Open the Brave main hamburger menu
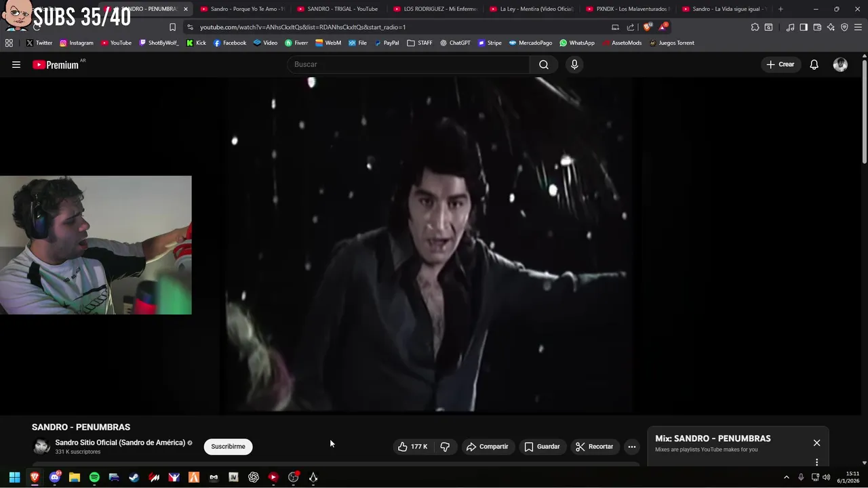 pos(858,27)
